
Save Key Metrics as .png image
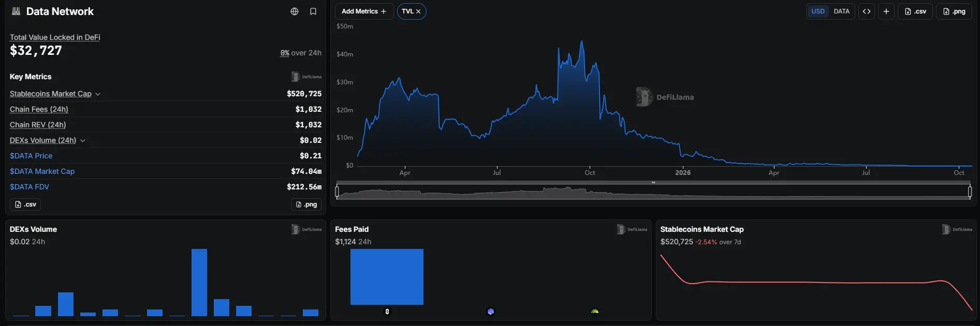[x=306, y=204]
